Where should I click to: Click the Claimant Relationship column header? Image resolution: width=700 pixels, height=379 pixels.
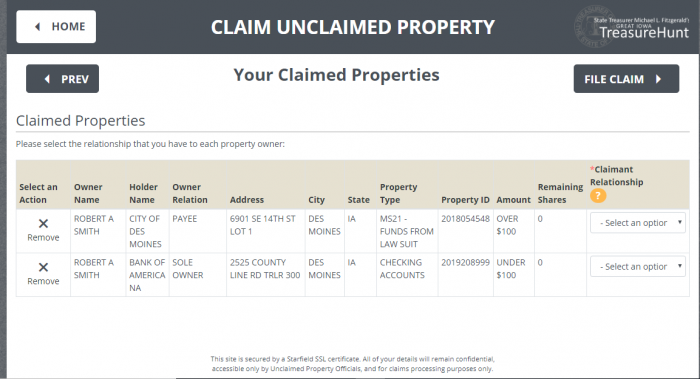click(x=617, y=176)
